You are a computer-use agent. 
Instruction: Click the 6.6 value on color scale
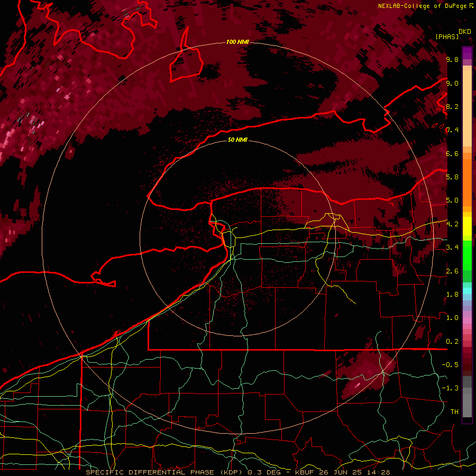tap(452, 153)
